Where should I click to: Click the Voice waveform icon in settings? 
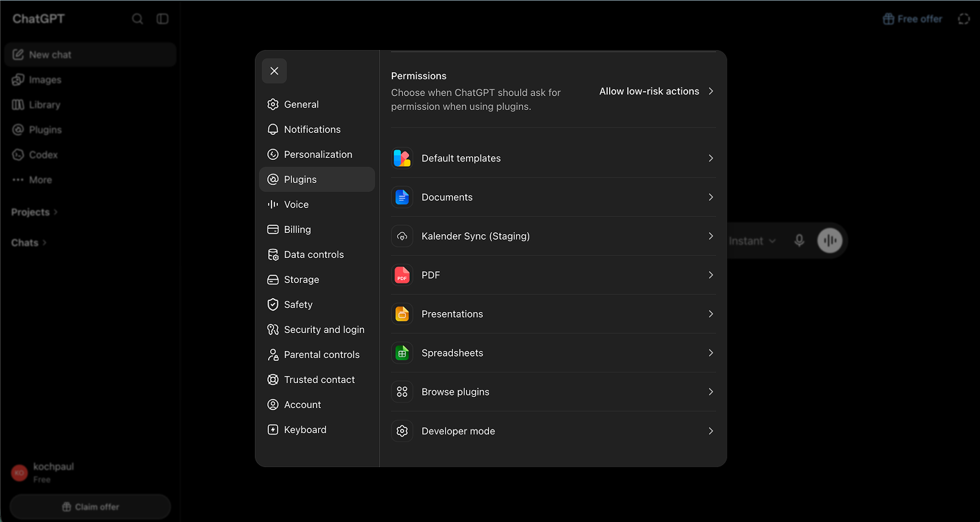click(x=273, y=204)
